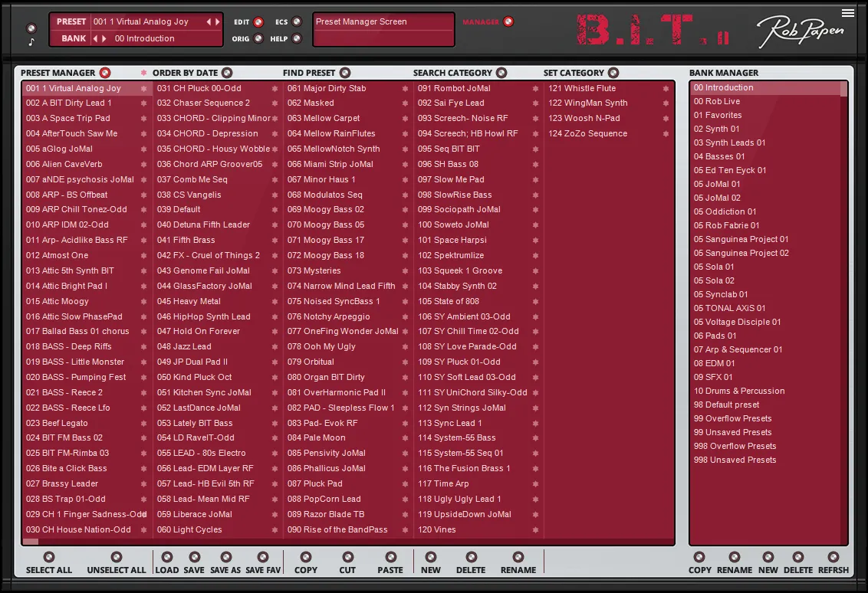Image resolution: width=868 pixels, height=593 pixels.
Task: Click the LOAD preset knob
Action: pos(166,557)
